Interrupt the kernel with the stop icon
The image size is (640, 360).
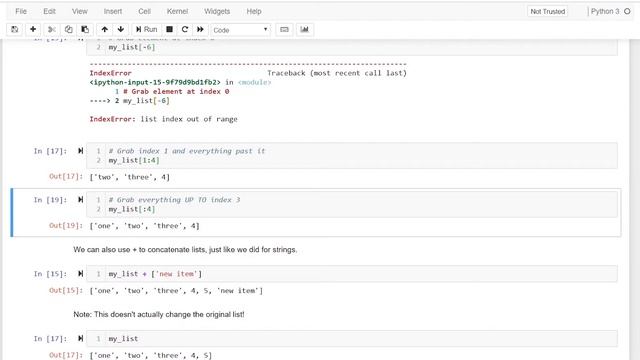pos(169,29)
